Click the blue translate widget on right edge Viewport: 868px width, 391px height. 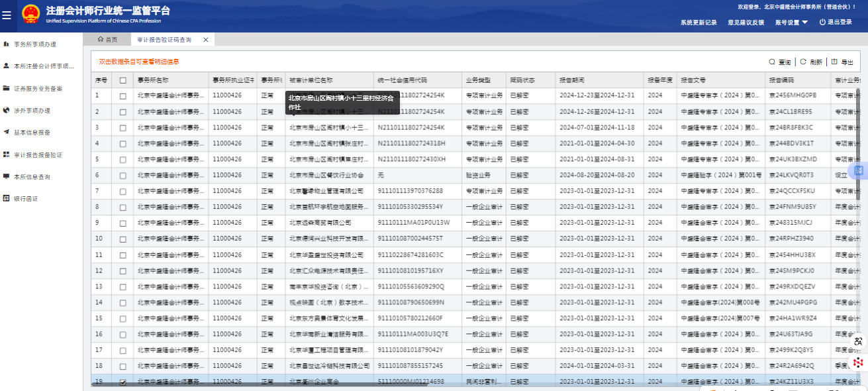click(x=859, y=170)
